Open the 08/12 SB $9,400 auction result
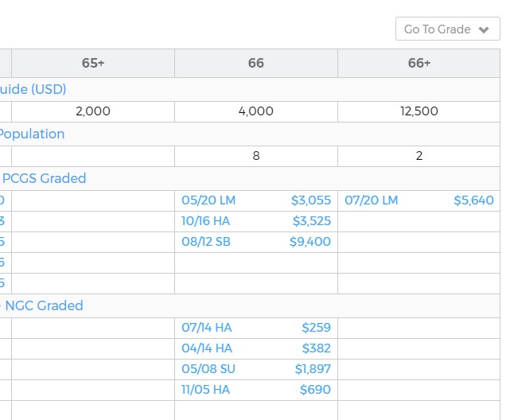The width and height of the screenshot is (514, 420). [255, 242]
